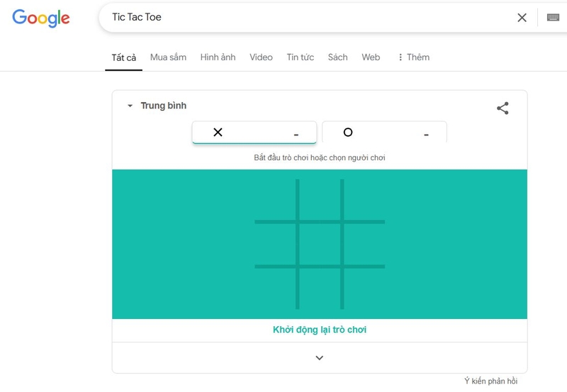This screenshot has height=392, width=567.
Task: Open the Web tab
Action: (x=371, y=57)
